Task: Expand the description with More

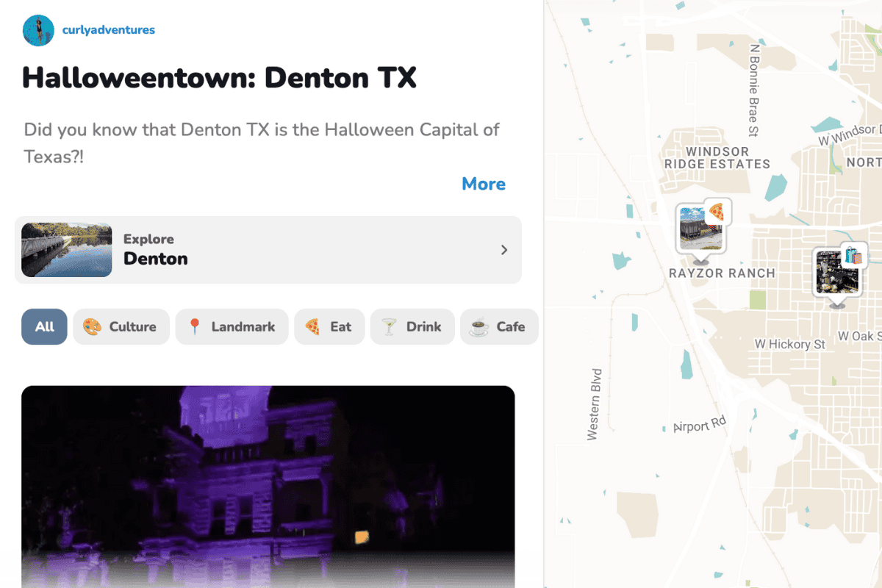Action: [x=483, y=184]
